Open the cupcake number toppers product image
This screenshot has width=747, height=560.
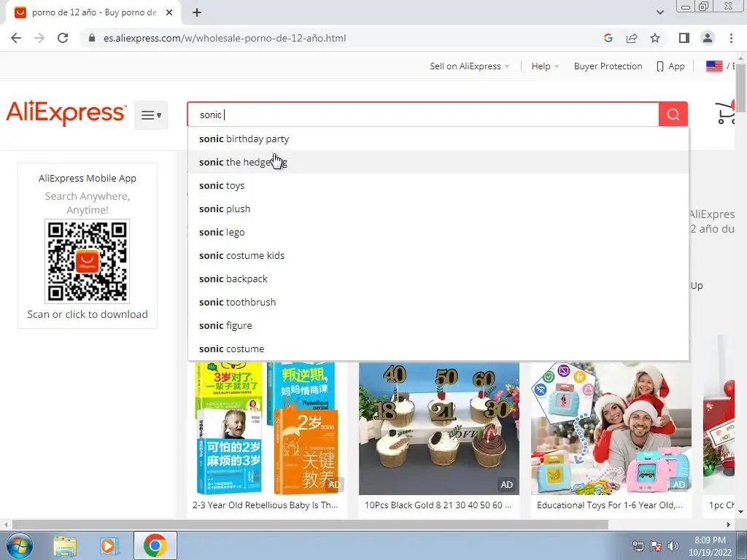(438, 428)
